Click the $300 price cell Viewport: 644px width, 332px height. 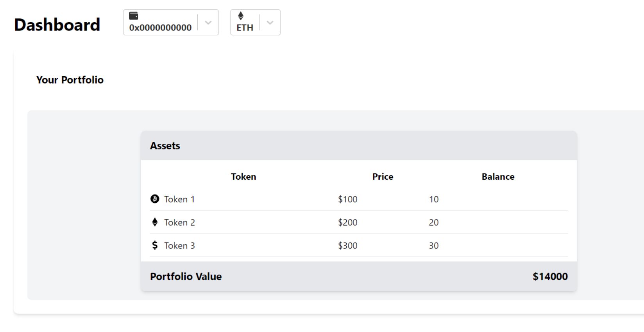point(348,246)
